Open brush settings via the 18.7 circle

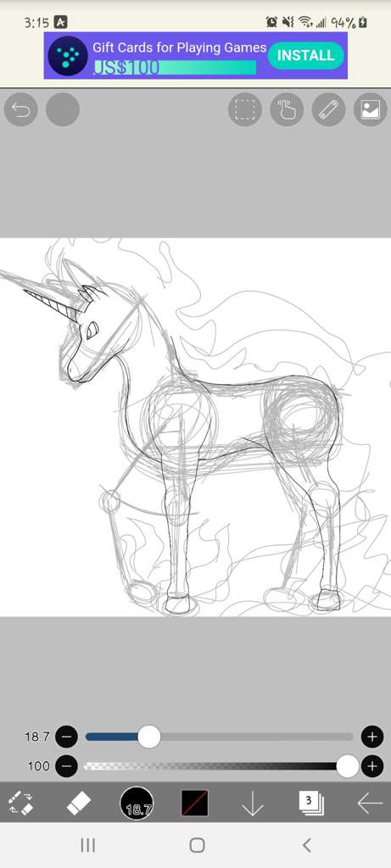click(137, 804)
